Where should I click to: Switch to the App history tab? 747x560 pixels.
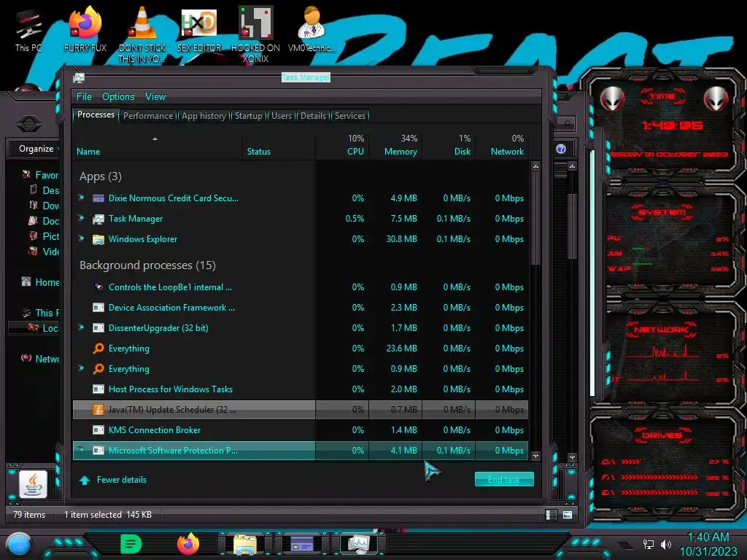[x=204, y=116]
